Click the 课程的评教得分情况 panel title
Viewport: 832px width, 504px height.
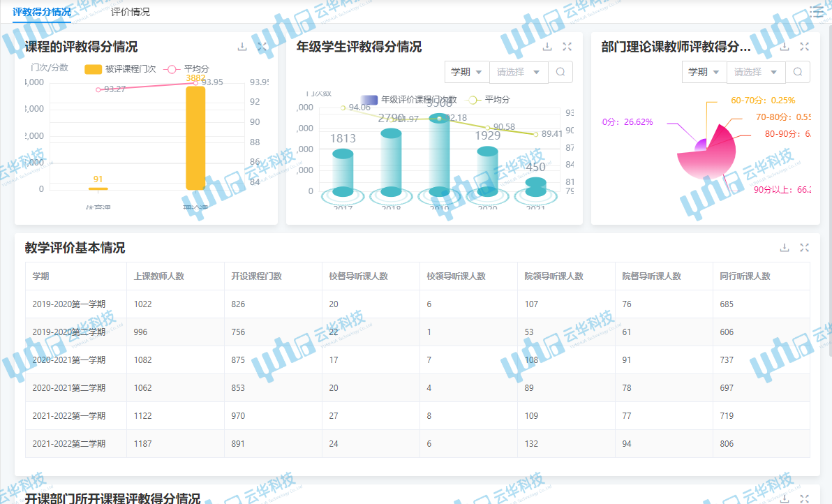81,47
